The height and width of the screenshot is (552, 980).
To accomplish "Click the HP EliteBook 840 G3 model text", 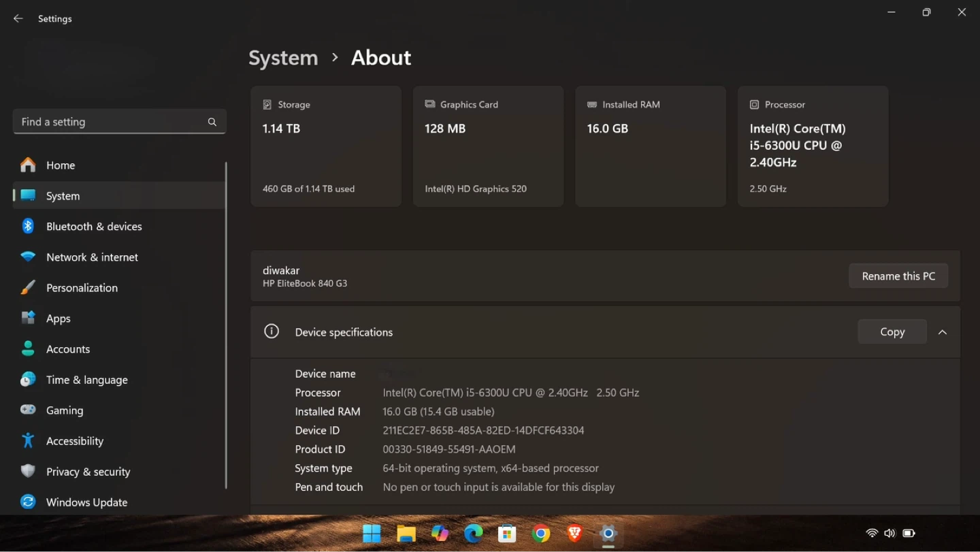I will coord(305,283).
